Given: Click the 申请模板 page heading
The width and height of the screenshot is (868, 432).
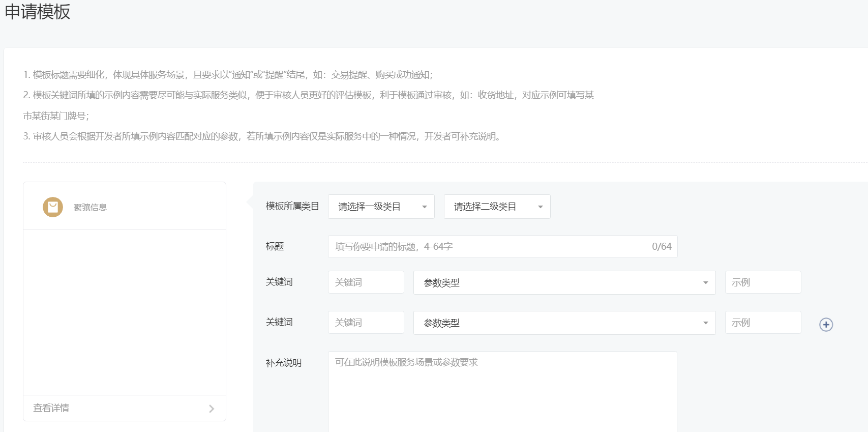Looking at the screenshot, I should point(38,11).
